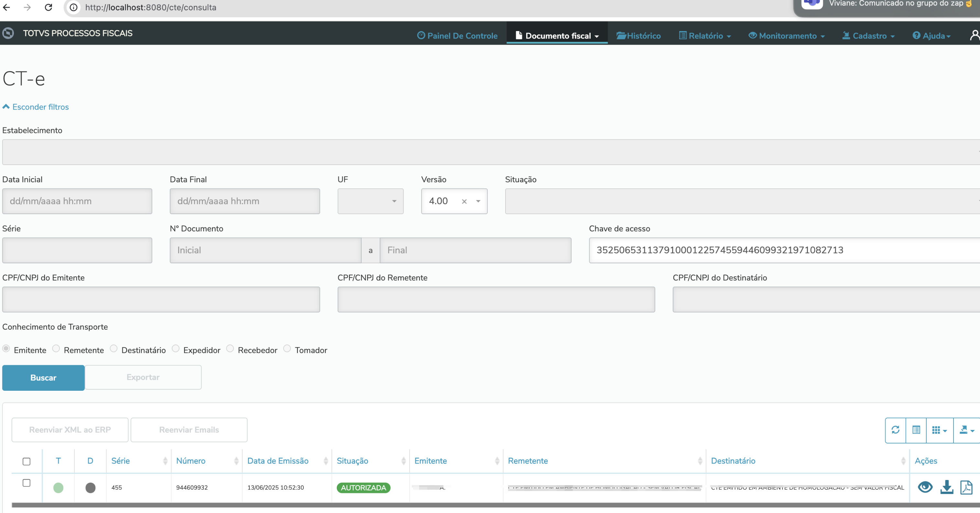
Task: Expand the UF dropdown
Action: pyautogui.click(x=370, y=201)
